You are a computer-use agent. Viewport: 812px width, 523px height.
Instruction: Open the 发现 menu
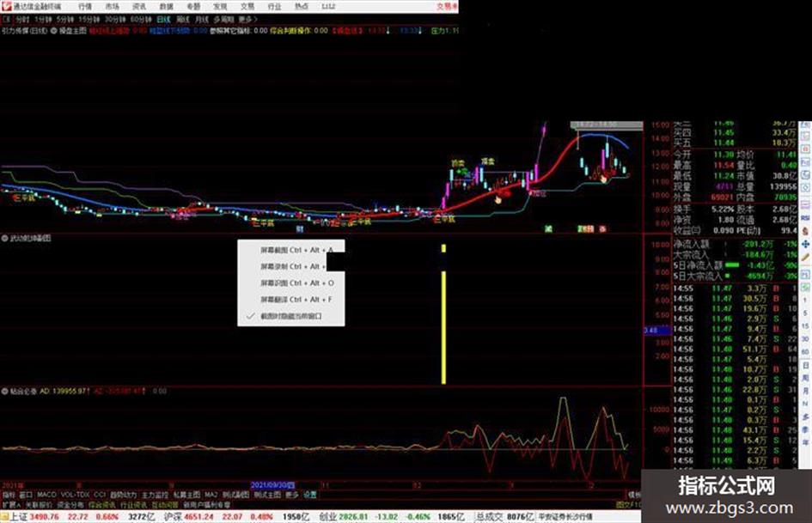coord(220,6)
